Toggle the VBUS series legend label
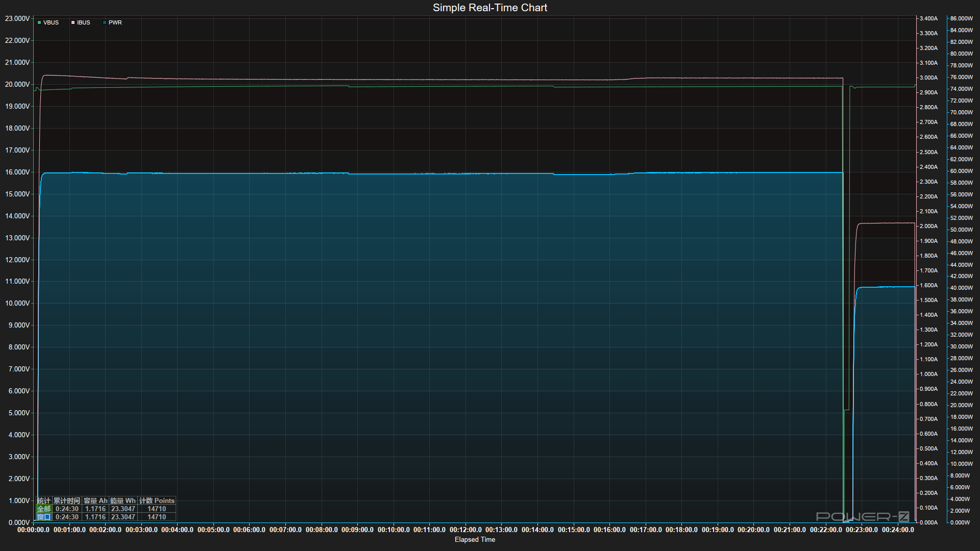The image size is (980, 551). (51, 22)
